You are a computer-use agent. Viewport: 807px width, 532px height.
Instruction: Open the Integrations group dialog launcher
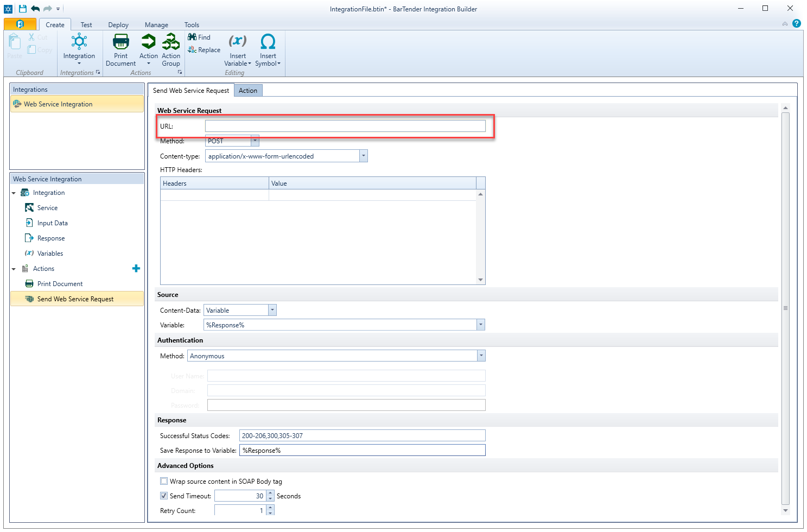pyautogui.click(x=98, y=72)
